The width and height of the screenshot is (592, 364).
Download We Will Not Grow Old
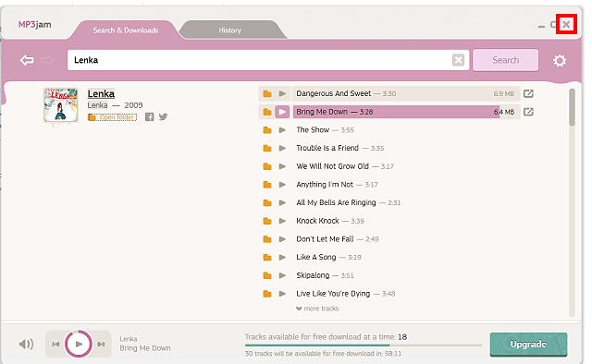point(267,166)
